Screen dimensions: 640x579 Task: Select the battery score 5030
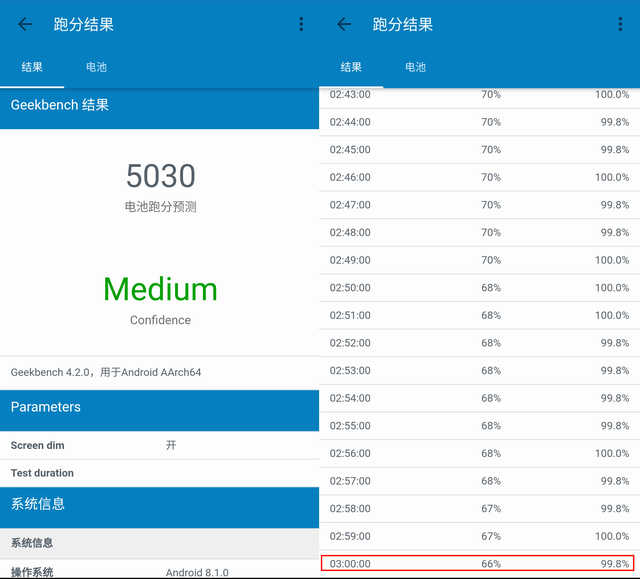[160, 176]
